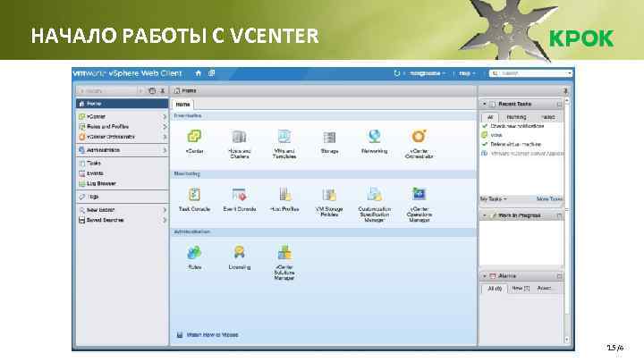Click in the Search field at top right

[x=530, y=73]
